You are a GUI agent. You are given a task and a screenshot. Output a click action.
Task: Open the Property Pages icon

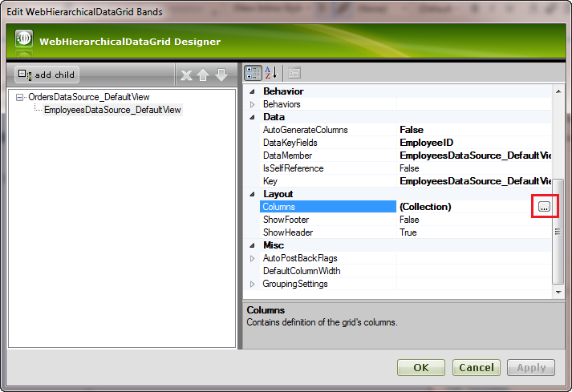(294, 73)
